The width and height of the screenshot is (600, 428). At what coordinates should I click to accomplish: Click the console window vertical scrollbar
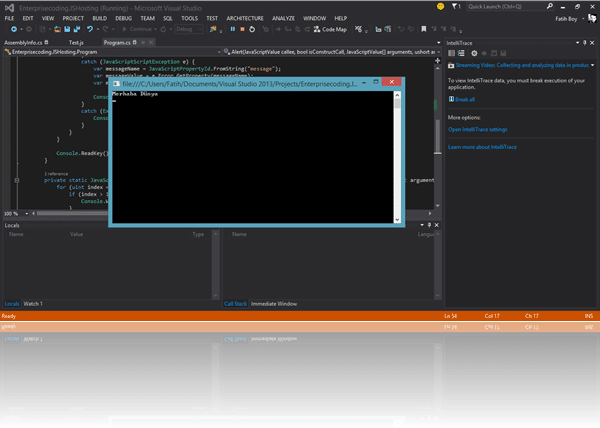[x=397, y=157]
